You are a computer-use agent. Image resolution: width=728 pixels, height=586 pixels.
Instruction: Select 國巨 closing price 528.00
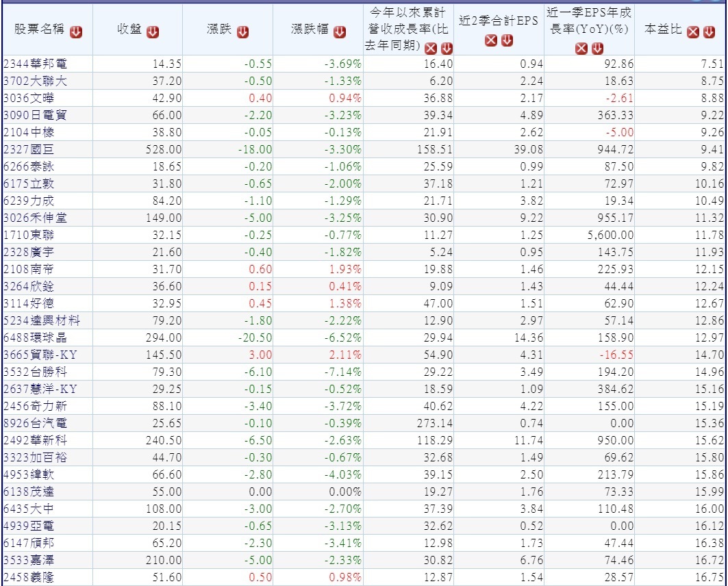[x=164, y=150]
